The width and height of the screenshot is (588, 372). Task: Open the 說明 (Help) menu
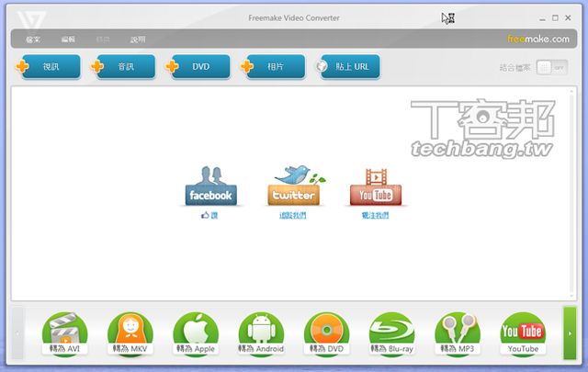tap(138, 39)
